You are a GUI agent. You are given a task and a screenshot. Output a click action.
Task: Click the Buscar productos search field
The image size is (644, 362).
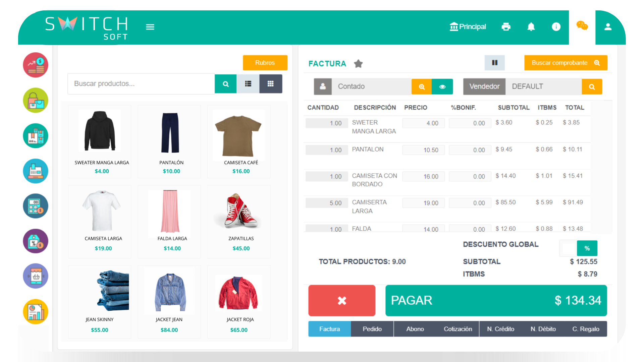click(x=141, y=84)
